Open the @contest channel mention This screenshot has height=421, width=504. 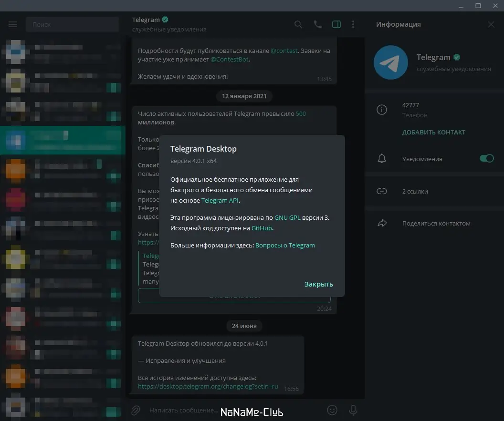click(x=284, y=51)
